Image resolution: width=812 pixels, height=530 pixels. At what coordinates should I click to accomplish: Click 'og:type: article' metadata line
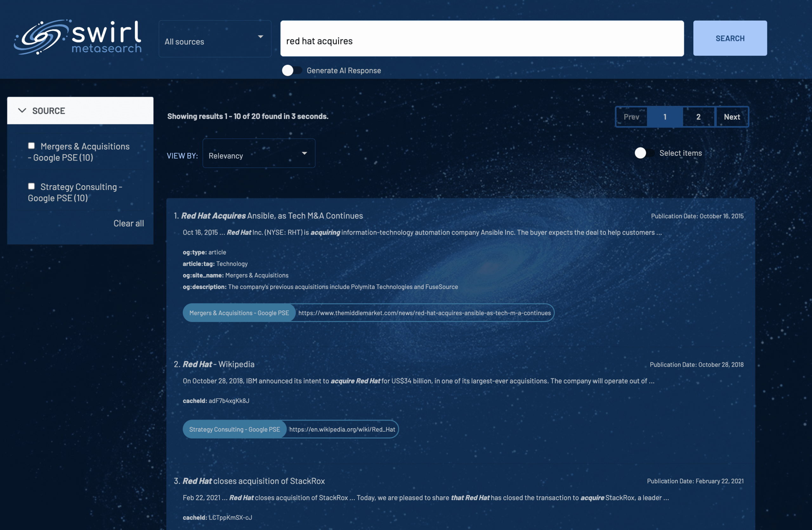tap(204, 252)
